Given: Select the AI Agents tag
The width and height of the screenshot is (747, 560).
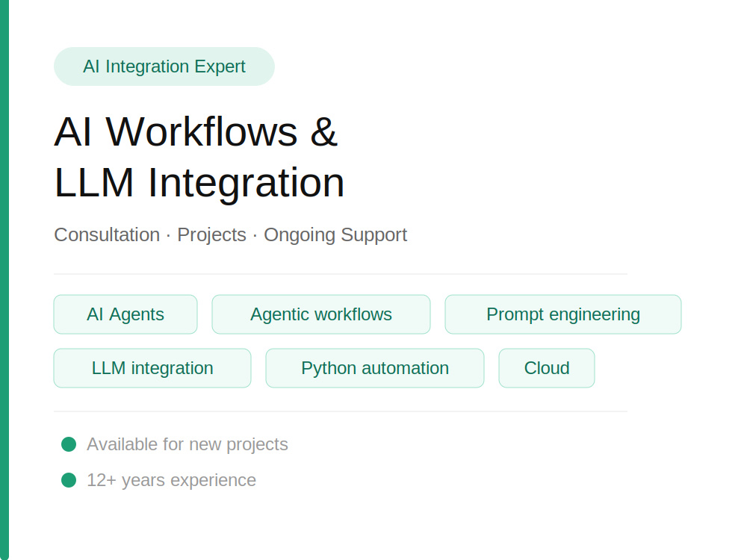Looking at the screenshot, I should pyautogui.click(x=125, y=314).
